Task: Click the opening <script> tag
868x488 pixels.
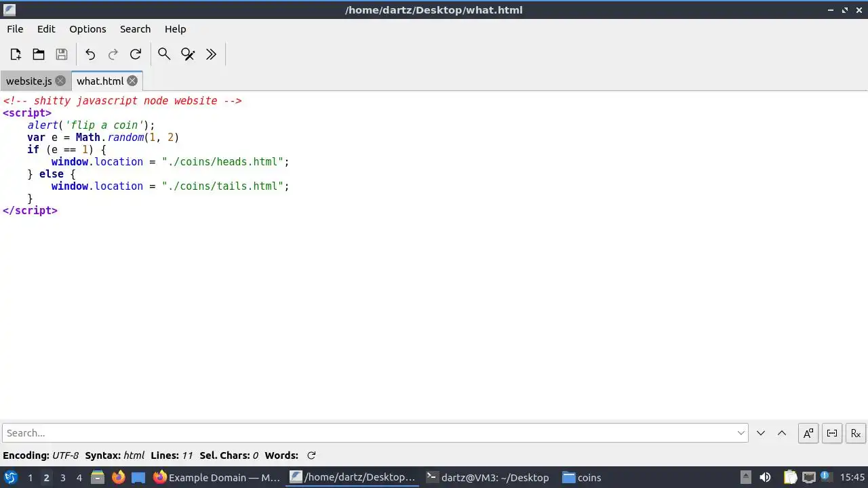Action: point(27,113)
